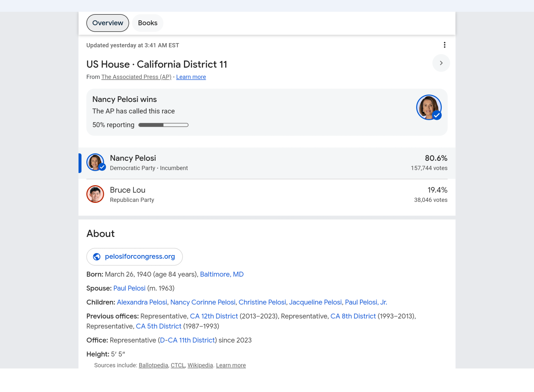Click Nancy Pelosi's small candidate avatar

pos(95,162)
